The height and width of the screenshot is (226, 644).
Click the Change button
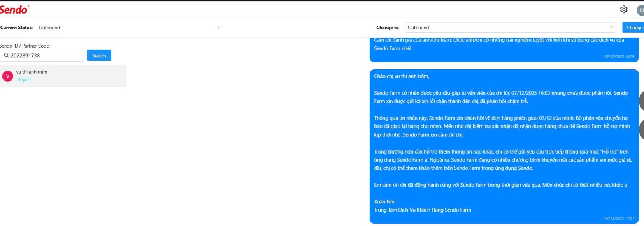[x=633, y=28]
